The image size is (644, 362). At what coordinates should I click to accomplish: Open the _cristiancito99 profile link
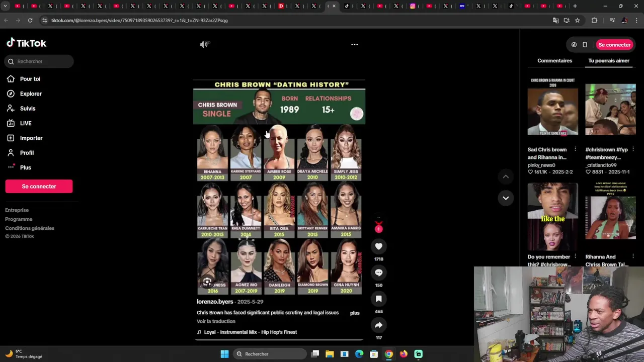pyautogui.click(x=601, y=165)
